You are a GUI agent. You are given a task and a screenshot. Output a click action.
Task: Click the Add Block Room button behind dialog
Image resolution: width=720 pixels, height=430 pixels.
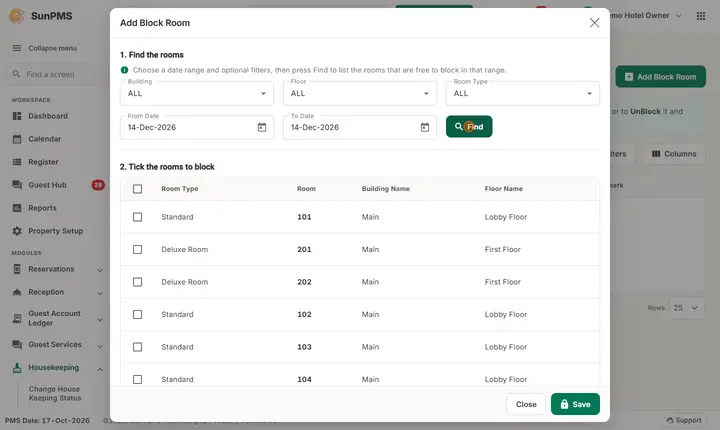[660, 77]
